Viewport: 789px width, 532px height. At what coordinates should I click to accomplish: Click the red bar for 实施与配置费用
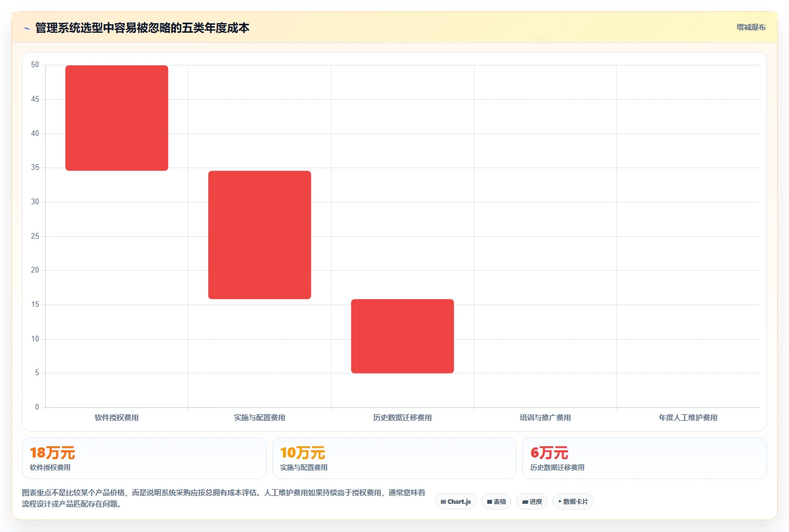click(x=259, y=235)
